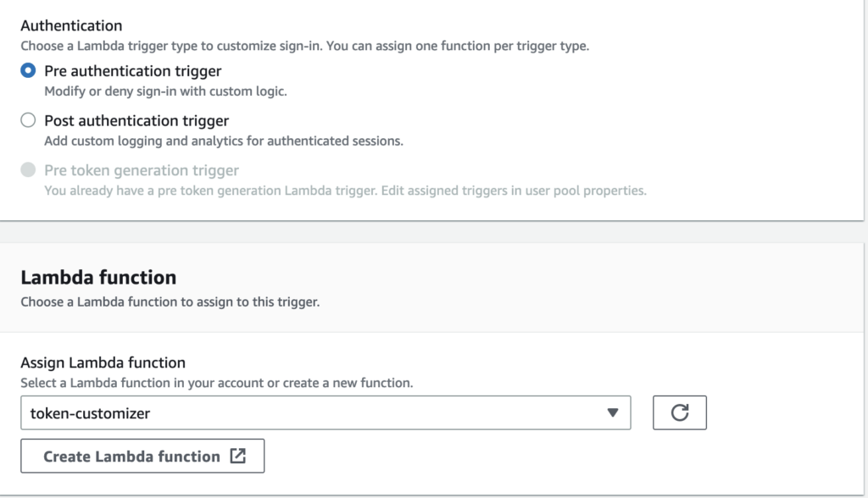Click the empty radio circle for Post authentication trigger
This screenshot has width=868, height=498.
pos(27,121)
